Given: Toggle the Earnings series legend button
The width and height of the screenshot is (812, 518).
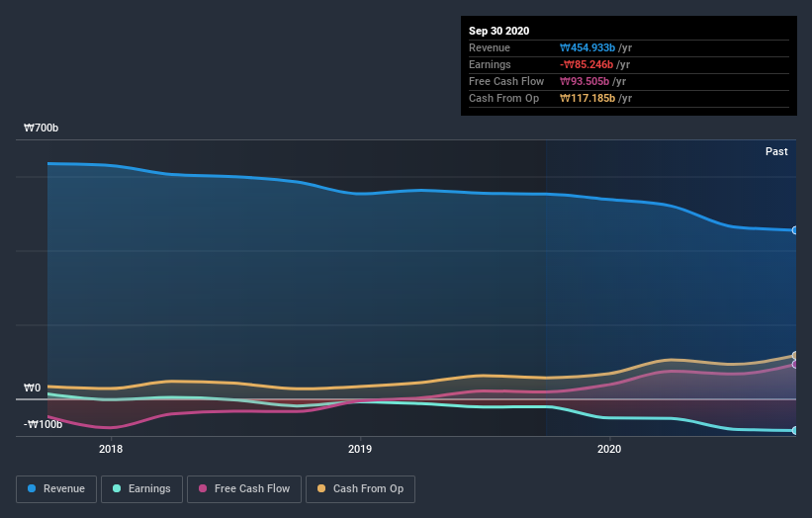Looking at the screenshot, I should click(141, 489).
